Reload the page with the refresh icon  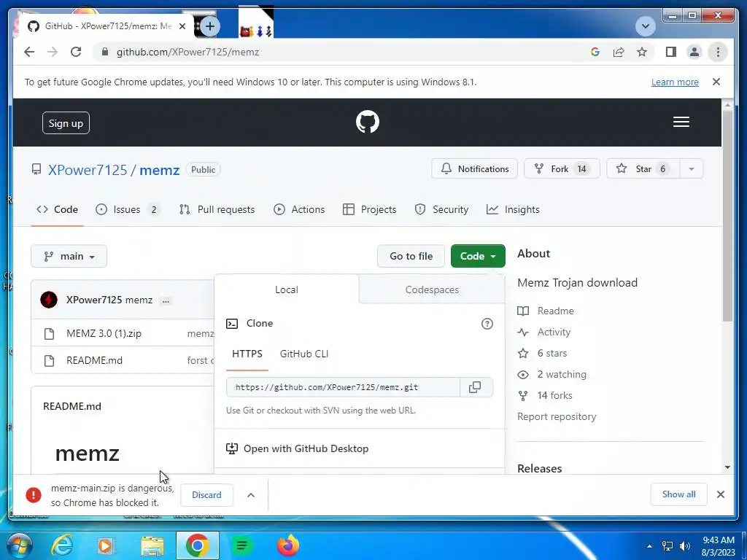[76, 52]
